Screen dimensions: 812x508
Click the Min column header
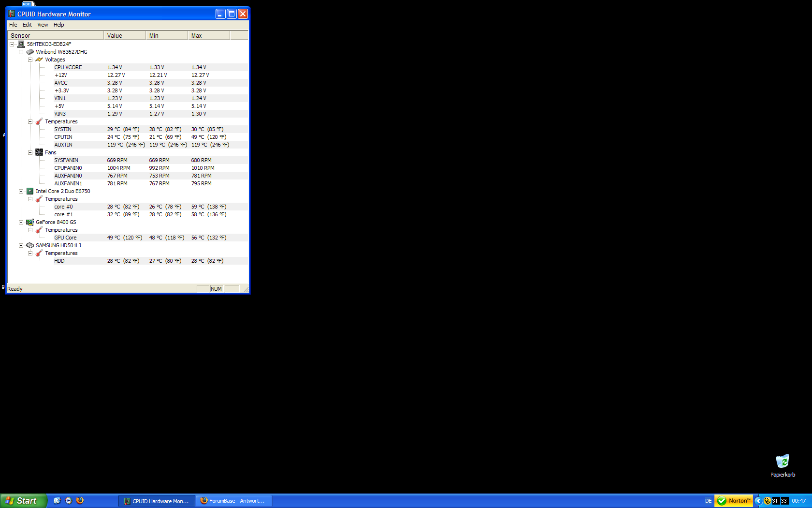[x=167, y=35]
